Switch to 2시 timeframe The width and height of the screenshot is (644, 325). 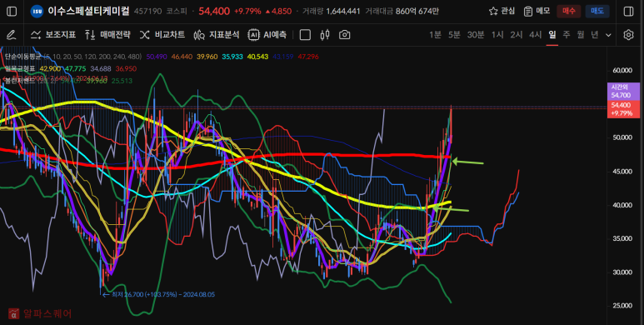517,35
